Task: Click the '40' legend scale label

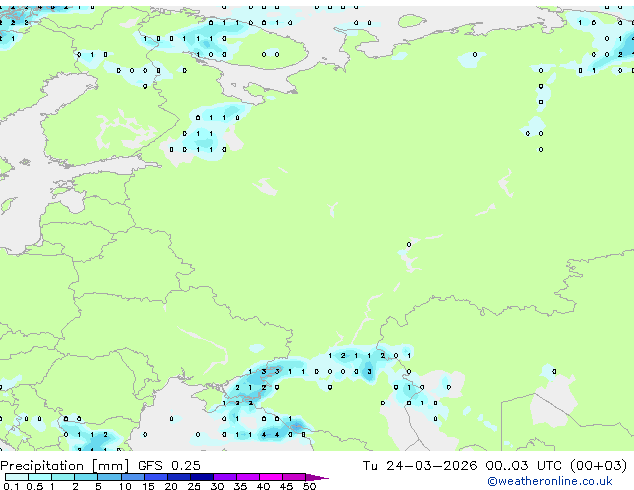Action: point(263,486)
